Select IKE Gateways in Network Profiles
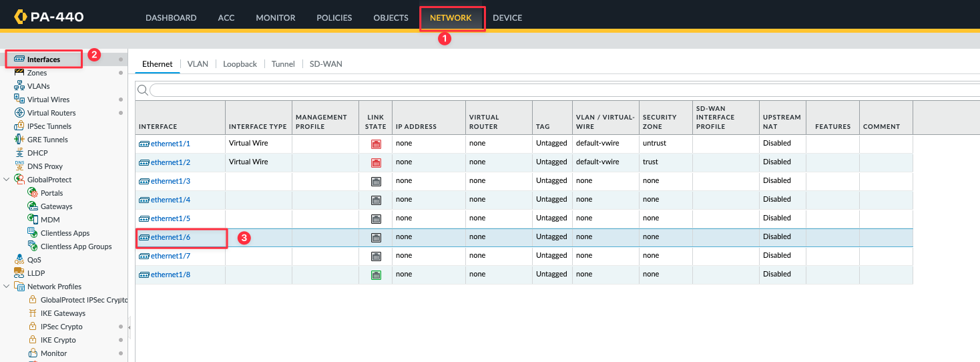The width and height of the screenshot is (980, 362). (x=63, y=313)
